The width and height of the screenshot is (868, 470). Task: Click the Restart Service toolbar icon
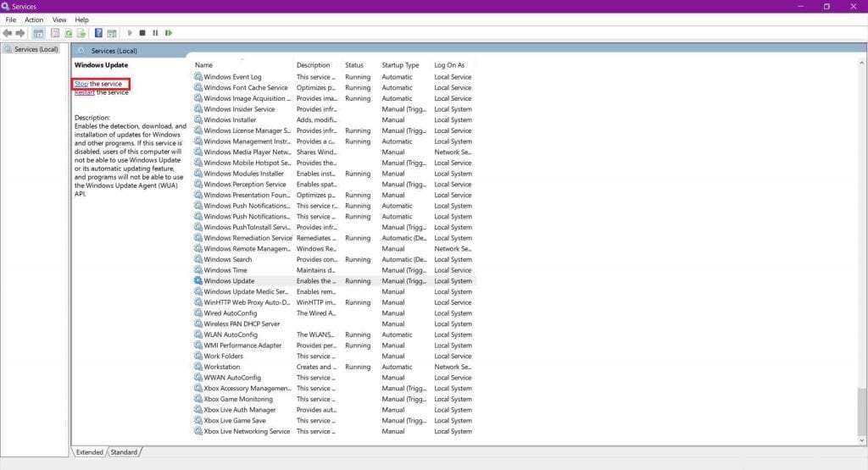(169, 33)
